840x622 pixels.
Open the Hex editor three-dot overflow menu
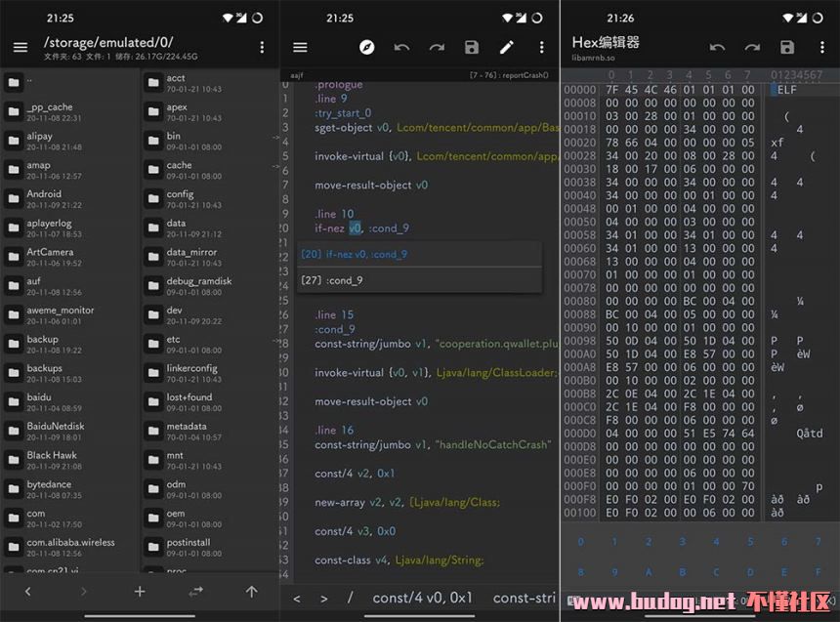click(821, 47)
